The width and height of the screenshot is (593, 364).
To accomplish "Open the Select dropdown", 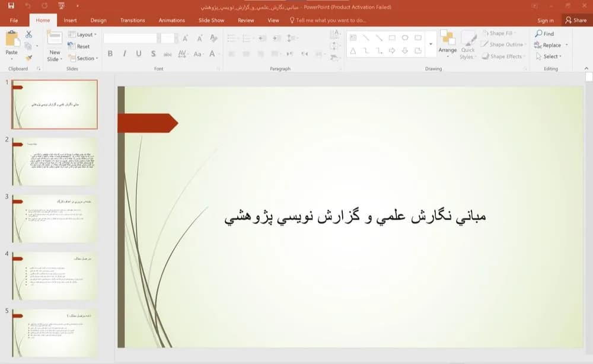I will click(549, 56).
